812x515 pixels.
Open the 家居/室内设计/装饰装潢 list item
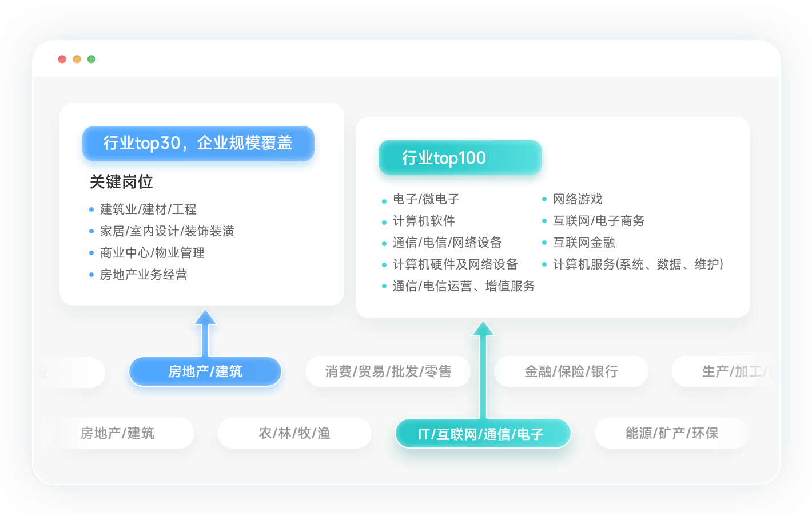pyautogui.click(x=167, y=231)
